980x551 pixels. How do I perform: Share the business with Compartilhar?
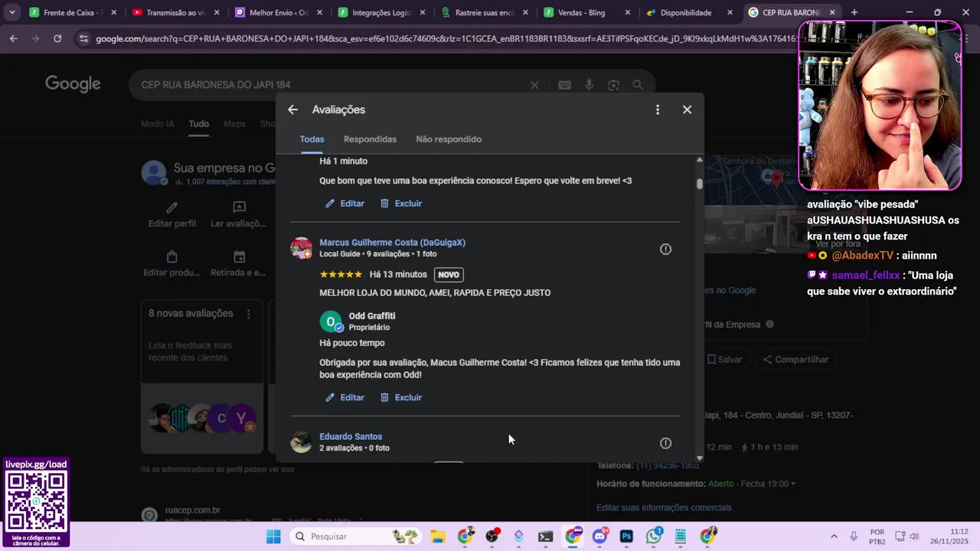(795, 360)
